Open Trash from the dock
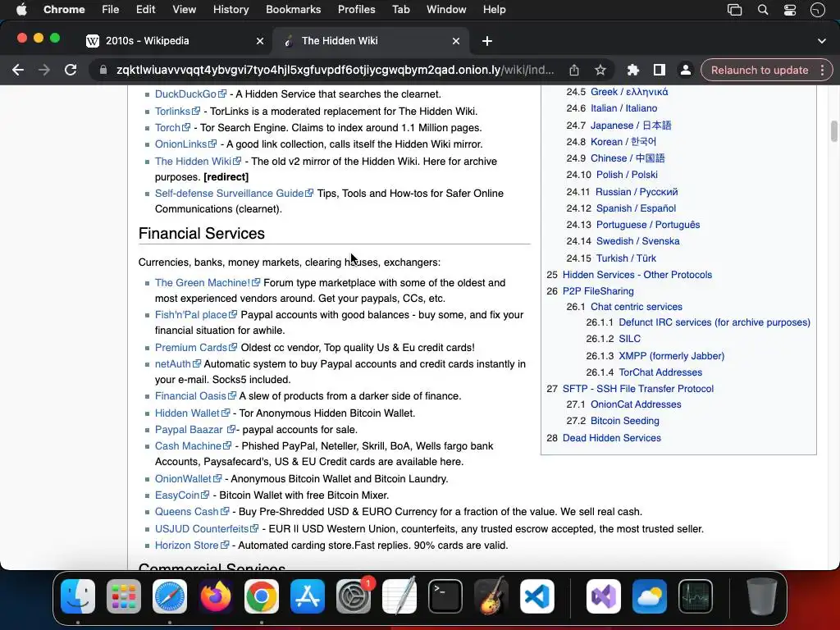Screen dimensions: 840x630 click(x=762, y=596)
